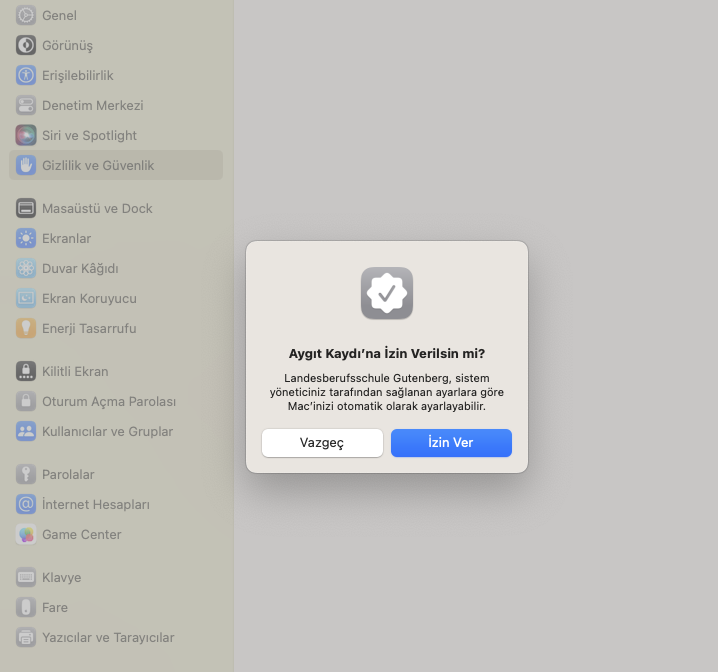The image size is (718, 672).
Task: Select the Ekranlar display icon
Action: click(26, 239)
